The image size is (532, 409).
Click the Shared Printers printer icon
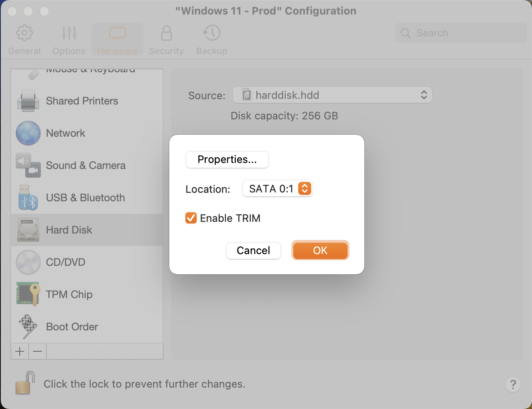(x=28, y=101)
